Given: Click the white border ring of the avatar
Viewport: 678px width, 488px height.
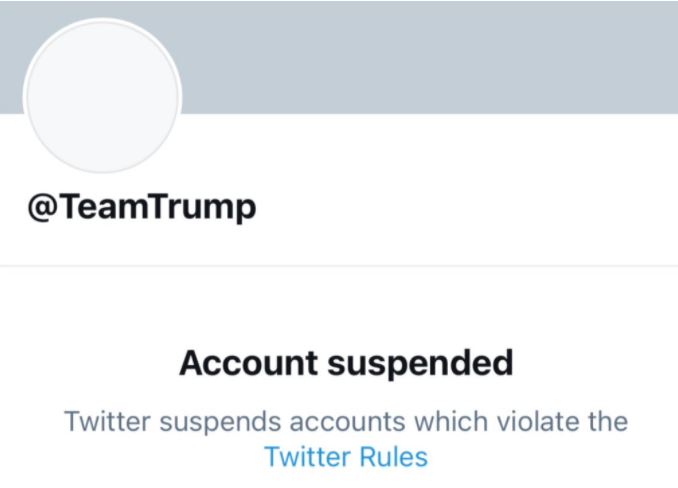Looking at the screenshot, I should tap(102, 20).
